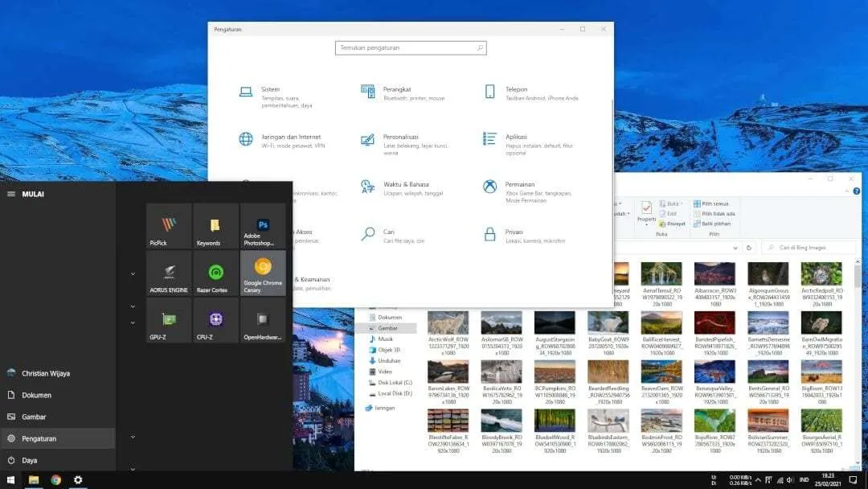Click the Temukan pengaturan search field
This screenshot has width=868, height=489.
411,48
